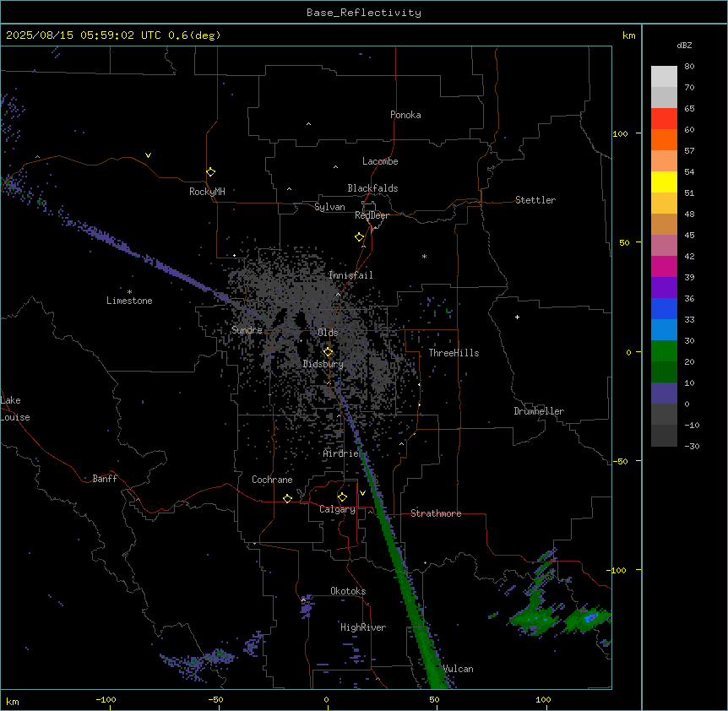
Task: Click the Sundre town label
Action: click(x=247, y=330)
